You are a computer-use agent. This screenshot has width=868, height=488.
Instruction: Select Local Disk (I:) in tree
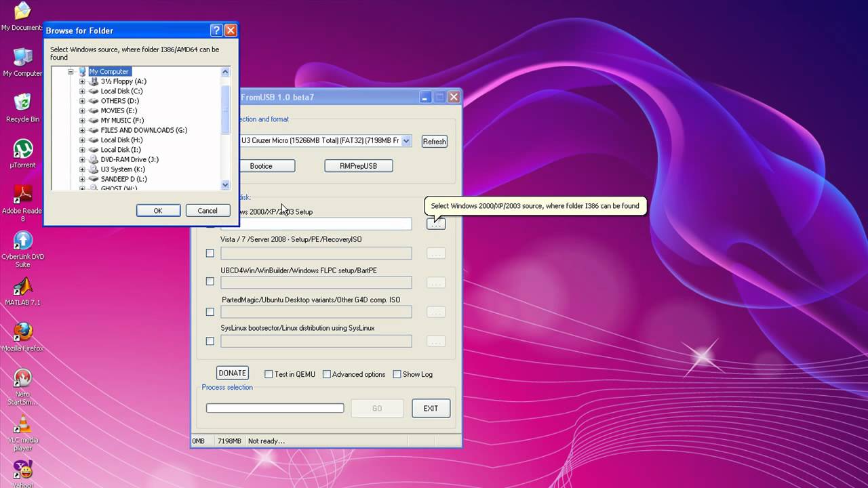[x=121, y=150]
